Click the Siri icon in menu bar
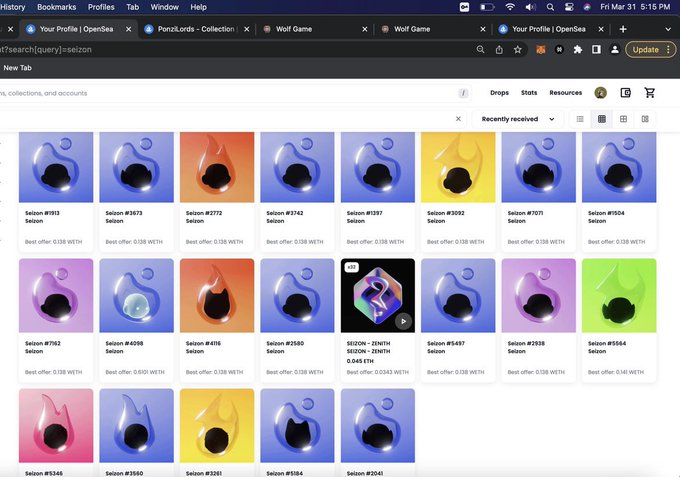The width and height of the screenshot is (680, 477). [587, 7]
